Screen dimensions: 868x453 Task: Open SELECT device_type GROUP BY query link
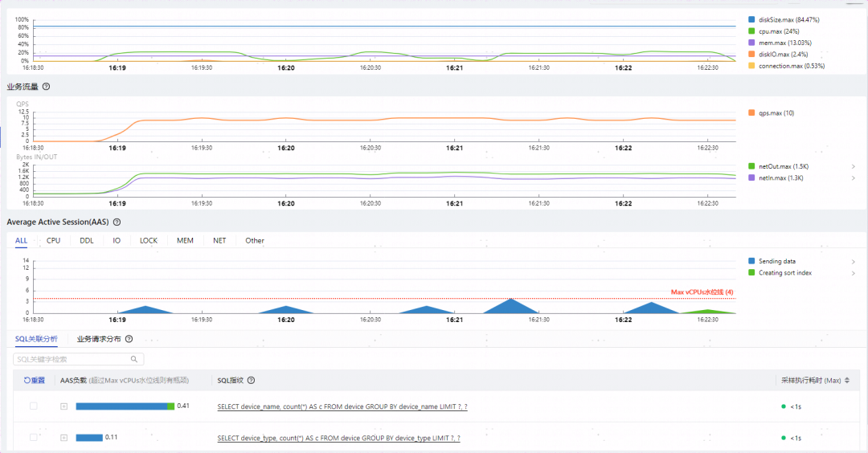339,438
